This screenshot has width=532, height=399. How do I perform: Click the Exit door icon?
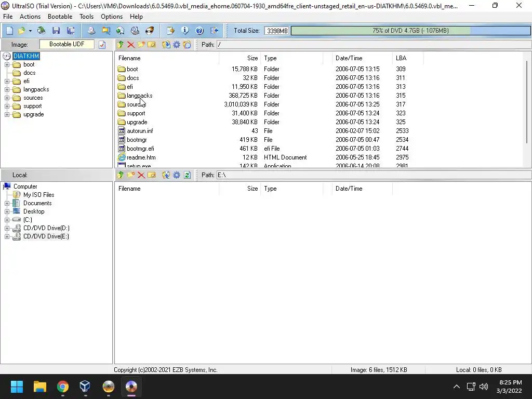215,31
